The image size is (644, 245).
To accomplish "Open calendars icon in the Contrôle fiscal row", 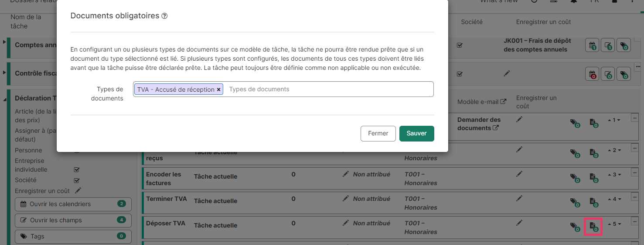I will coord(592,74).
